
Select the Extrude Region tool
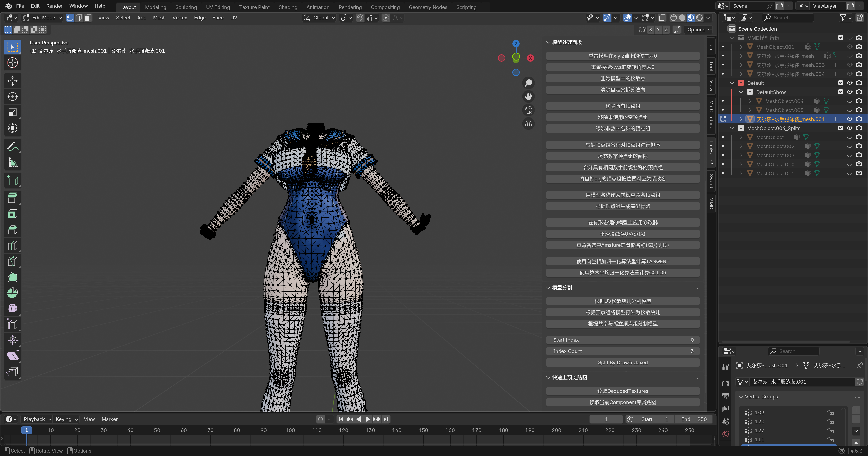point(12,198)
